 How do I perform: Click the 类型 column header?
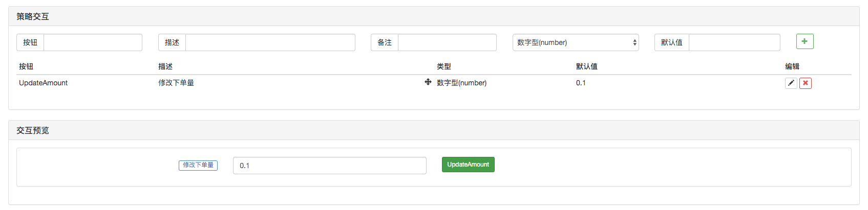[x=444, y=66]
